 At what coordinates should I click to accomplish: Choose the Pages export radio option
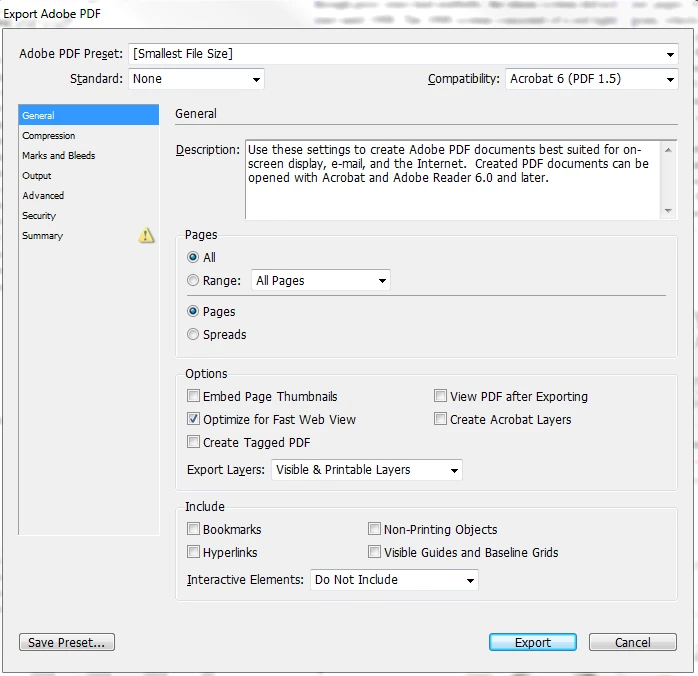(193, 311)
